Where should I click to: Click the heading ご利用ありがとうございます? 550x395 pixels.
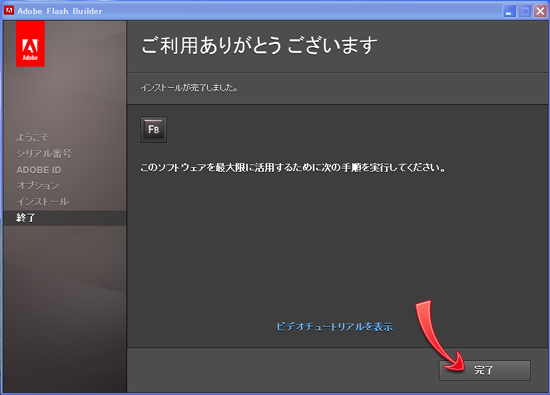pyautogui.click(x=260, y=46)
